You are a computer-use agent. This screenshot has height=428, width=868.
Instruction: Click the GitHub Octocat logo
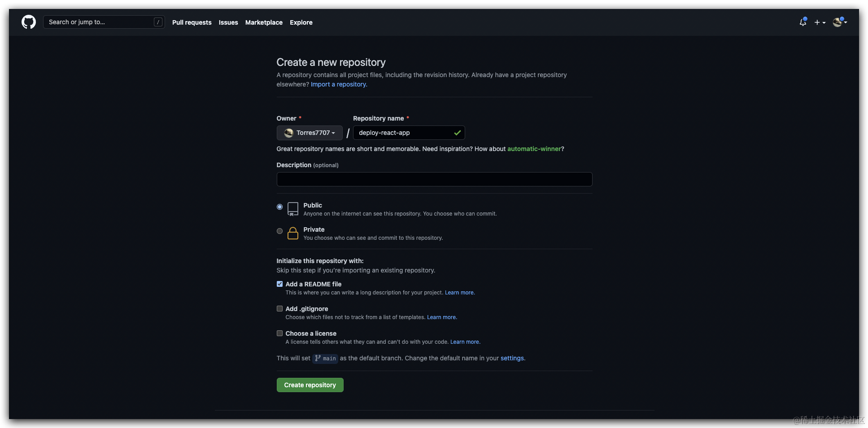point(29,22)
